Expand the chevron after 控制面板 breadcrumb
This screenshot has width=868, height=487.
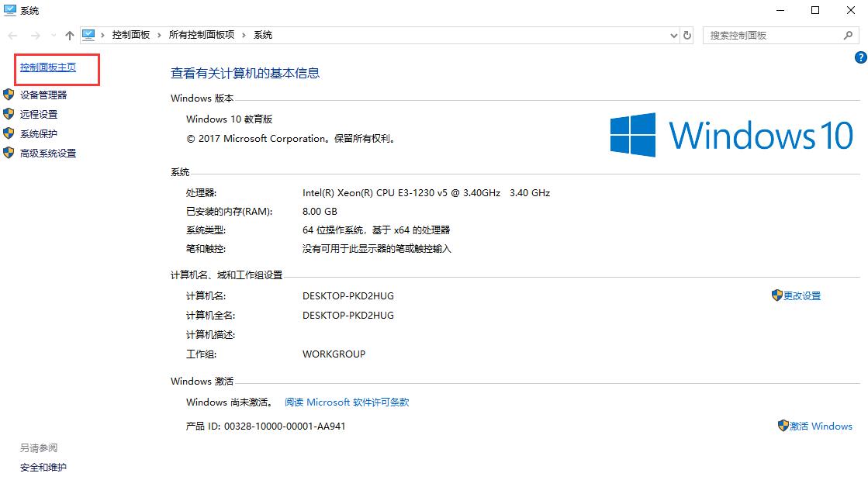coord(160,36)
